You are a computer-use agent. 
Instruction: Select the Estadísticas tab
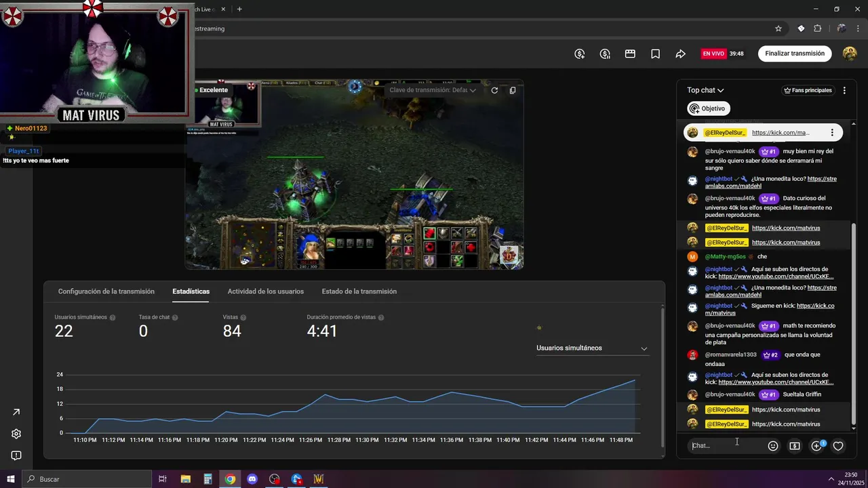coord(191,291)
